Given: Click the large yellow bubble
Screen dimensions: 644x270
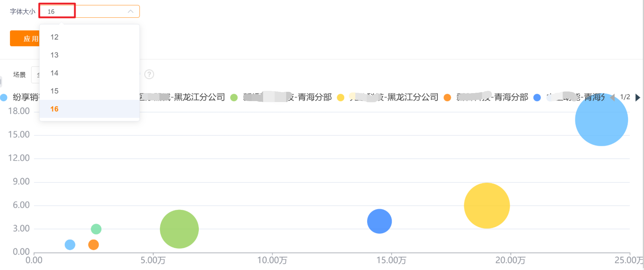Looking at the screenshot, I should pyautogui.click(x=487, y=205).
